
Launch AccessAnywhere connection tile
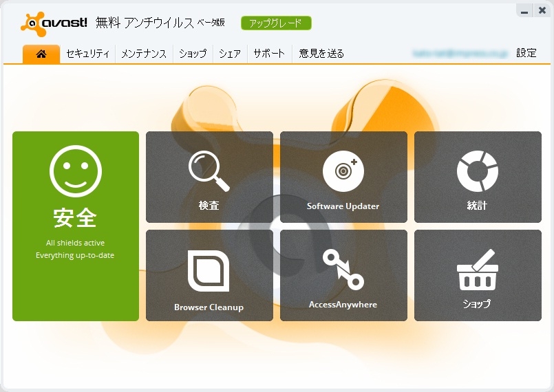343,276
